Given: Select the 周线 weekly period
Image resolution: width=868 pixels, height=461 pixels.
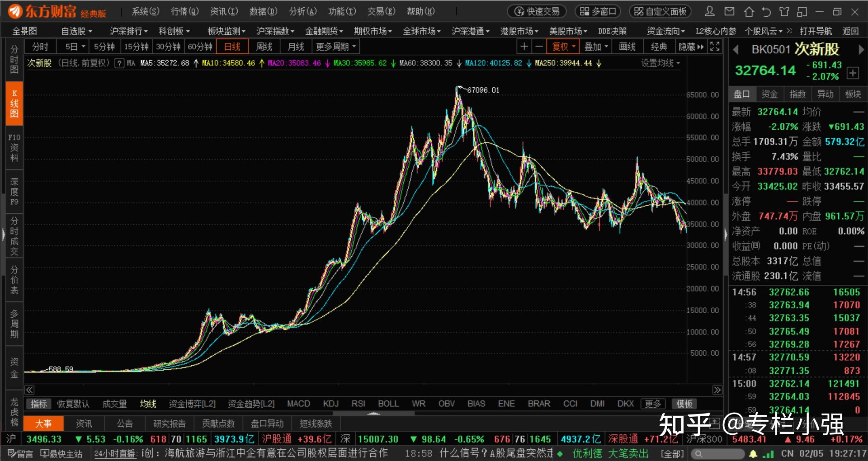Looking at the screenshot, I should click(264, 47).
